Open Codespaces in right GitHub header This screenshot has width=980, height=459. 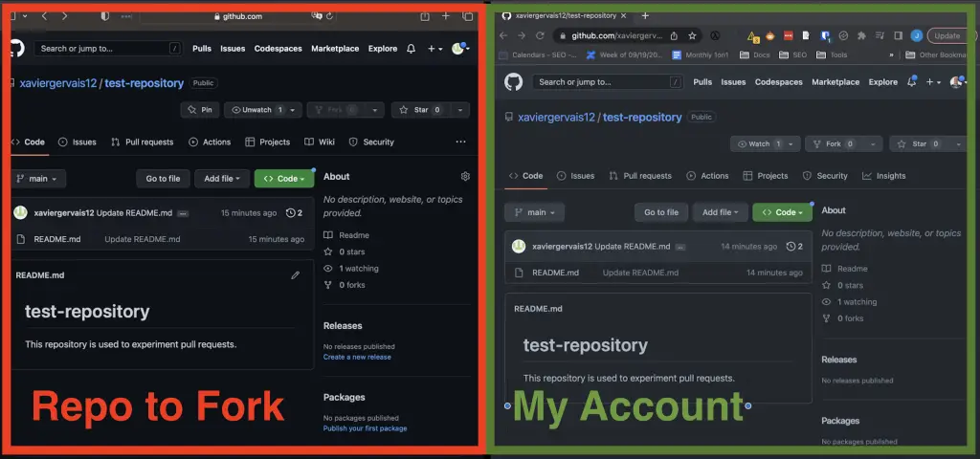click(779, 82)
